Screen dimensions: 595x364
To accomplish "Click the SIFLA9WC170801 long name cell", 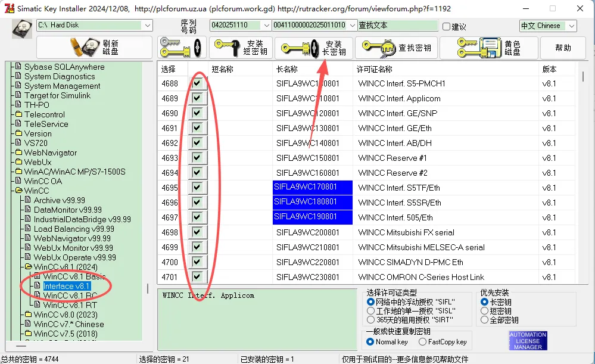I will [x=312, y=187].
